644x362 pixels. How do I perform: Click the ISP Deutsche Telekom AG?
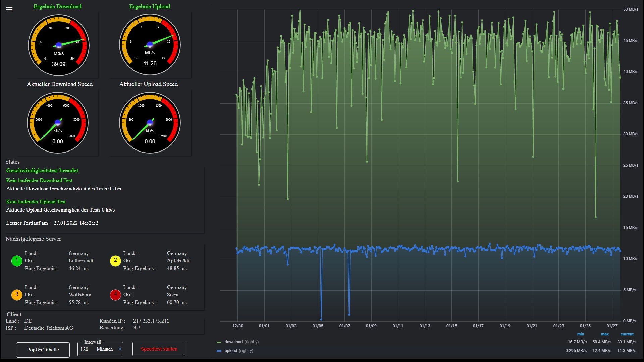49,328
